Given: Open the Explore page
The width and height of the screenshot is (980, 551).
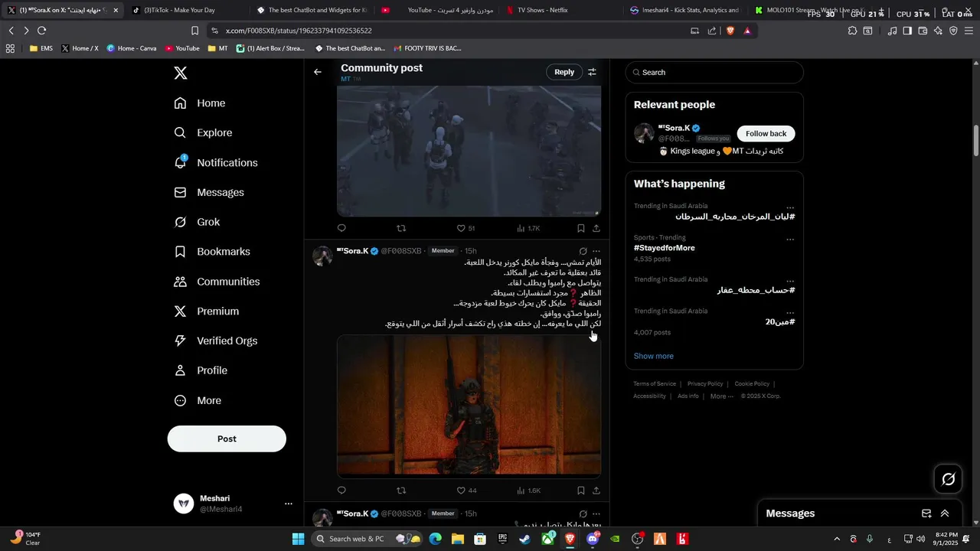Looking at the screenshot, I should pos(203,132).
